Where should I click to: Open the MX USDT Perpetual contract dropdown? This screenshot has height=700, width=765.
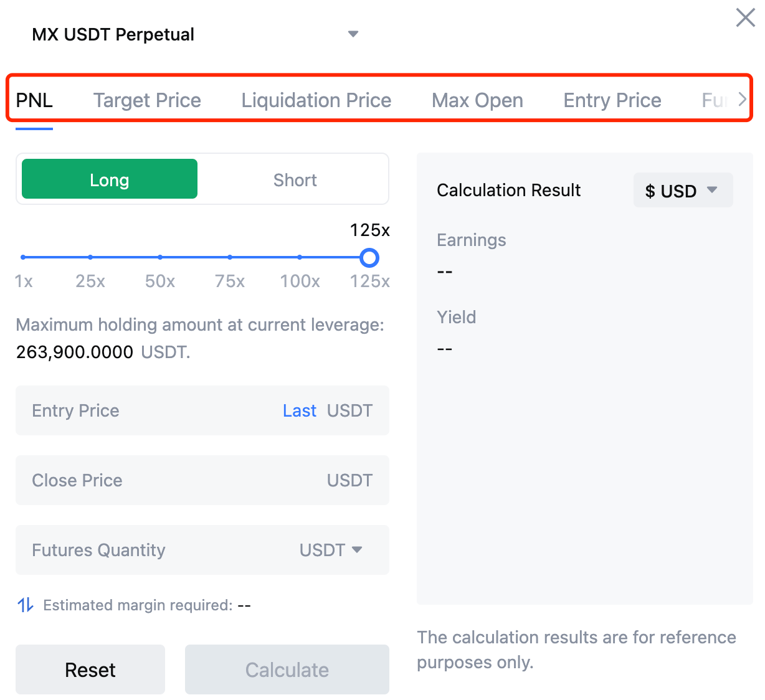tap(353, 34)
